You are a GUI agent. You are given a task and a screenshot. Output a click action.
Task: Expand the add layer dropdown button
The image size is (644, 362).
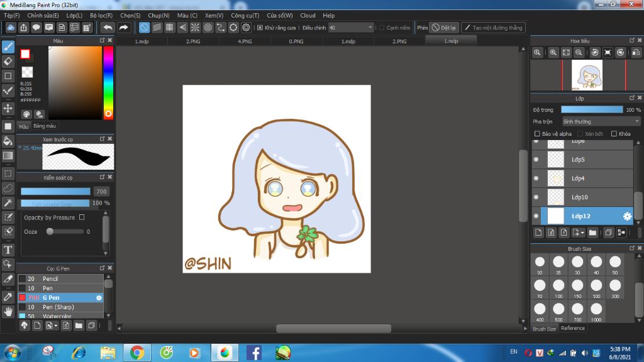tap(579, 233)
